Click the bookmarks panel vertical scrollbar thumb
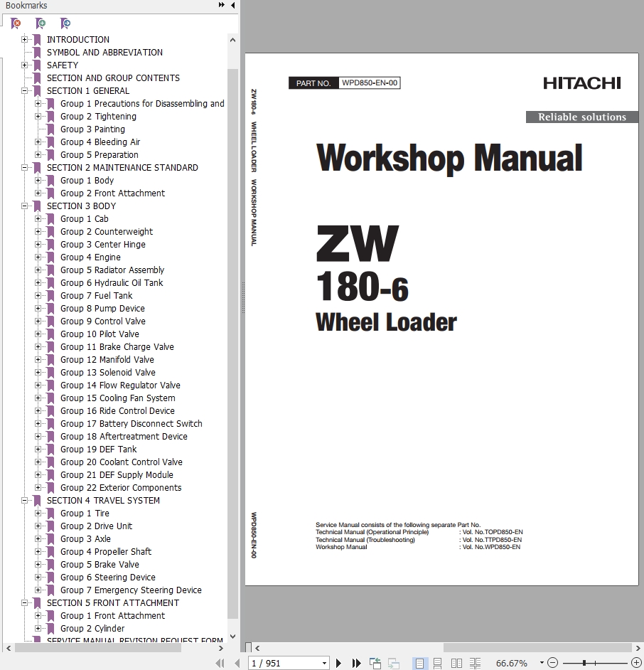The width and height of the screenshot is (644, 670). [x=232, y=343]
